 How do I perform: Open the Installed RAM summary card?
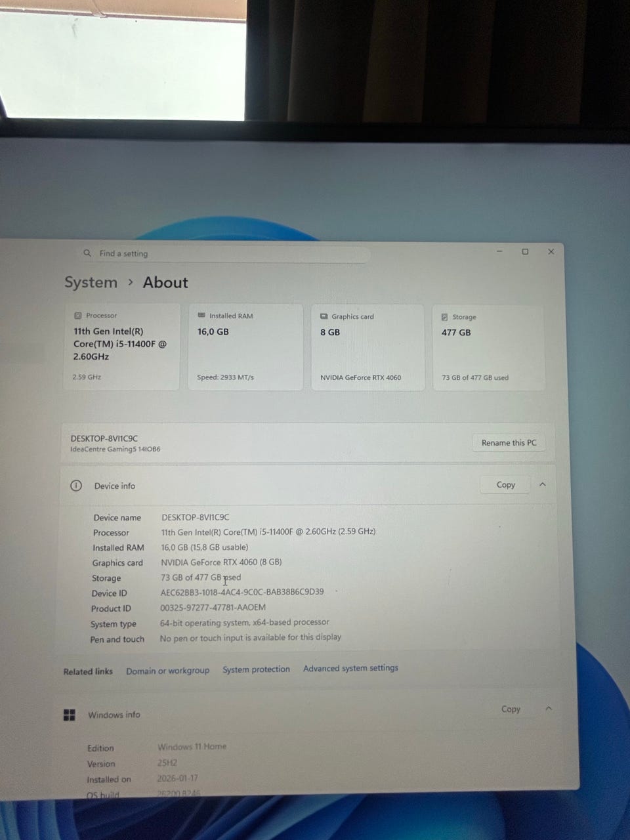(x=245, y=346)
